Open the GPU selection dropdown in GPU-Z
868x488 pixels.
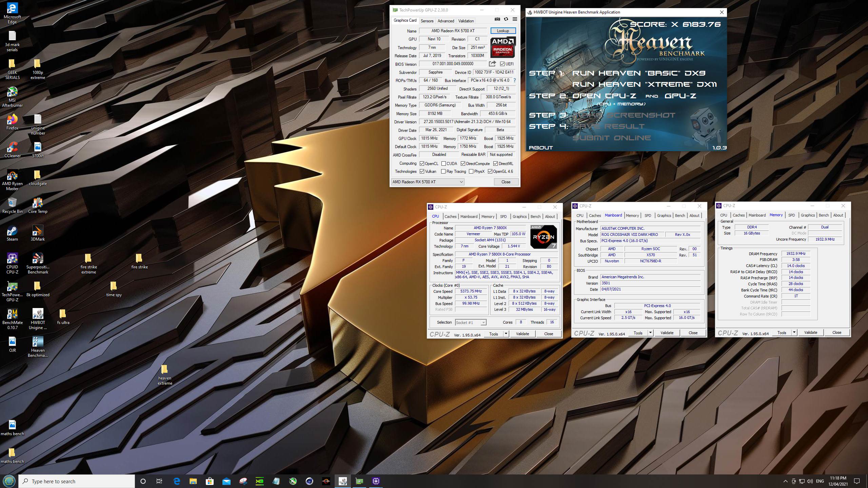tap(428, 182)
